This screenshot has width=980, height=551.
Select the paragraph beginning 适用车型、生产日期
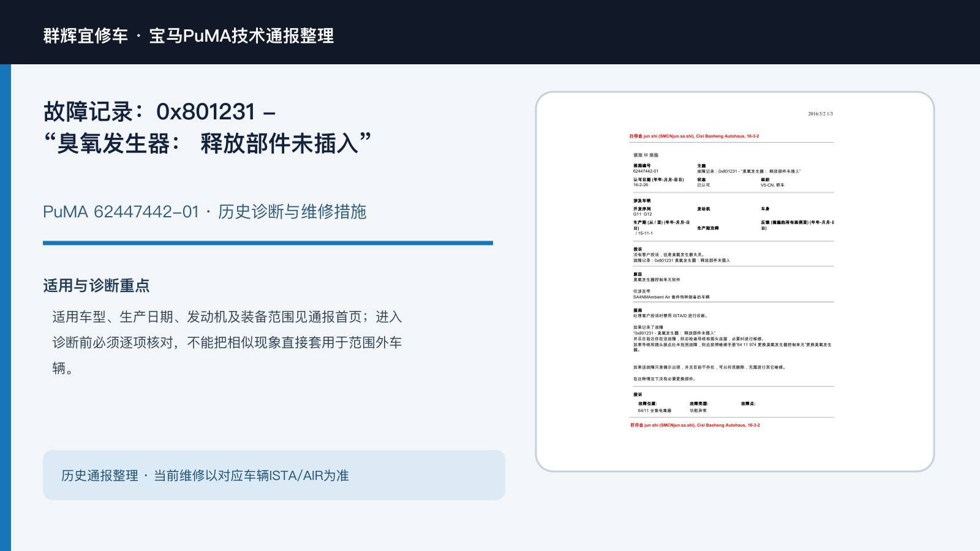point(227,342)
